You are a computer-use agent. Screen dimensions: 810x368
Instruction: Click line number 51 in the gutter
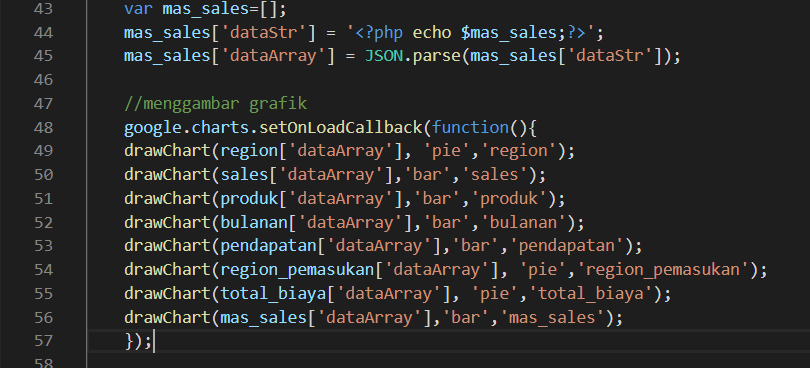pyautogui.click(x=43, y=198)
